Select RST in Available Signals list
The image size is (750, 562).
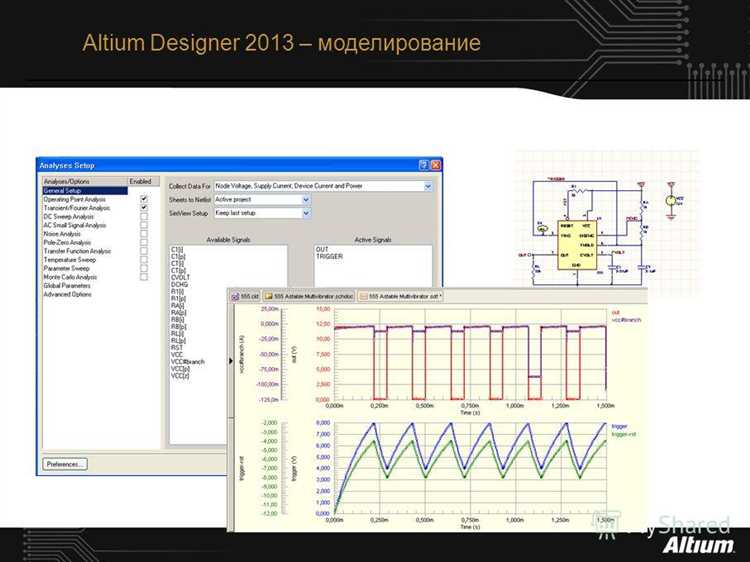[x=176, y=347]
